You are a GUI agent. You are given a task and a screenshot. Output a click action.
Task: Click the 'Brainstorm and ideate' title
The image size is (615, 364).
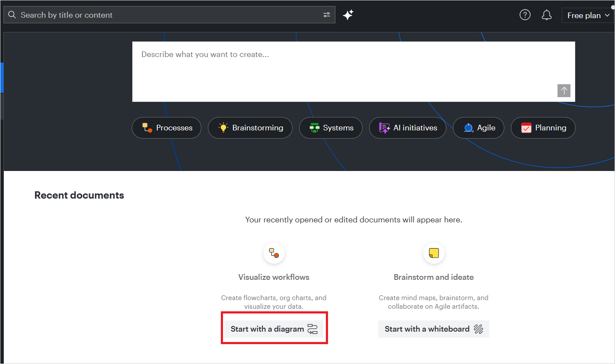pyautogui.click(x=433, y=277)
